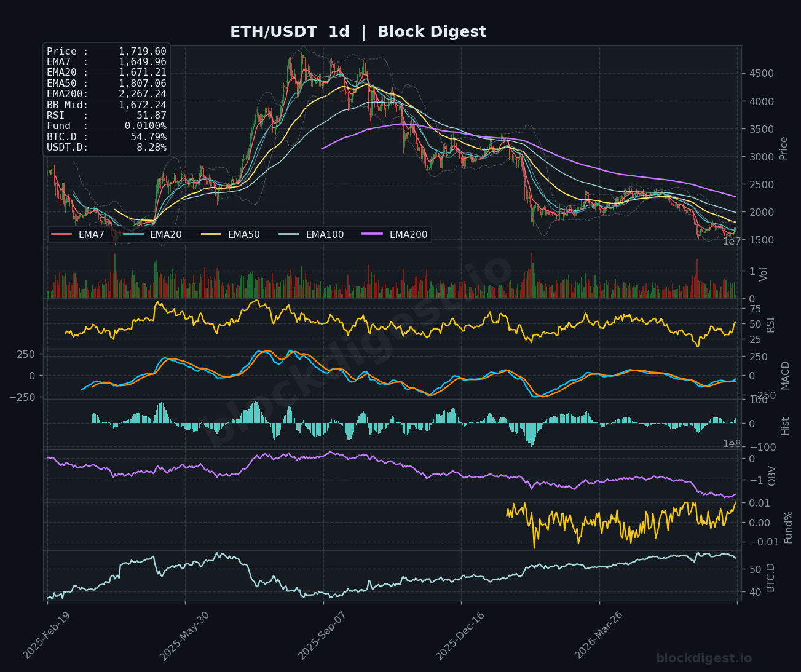Image resolution: width=801 pixels, height=672 pixels.
Task: Click the 2500 tick on the Price axis
Action: [762, 184]
